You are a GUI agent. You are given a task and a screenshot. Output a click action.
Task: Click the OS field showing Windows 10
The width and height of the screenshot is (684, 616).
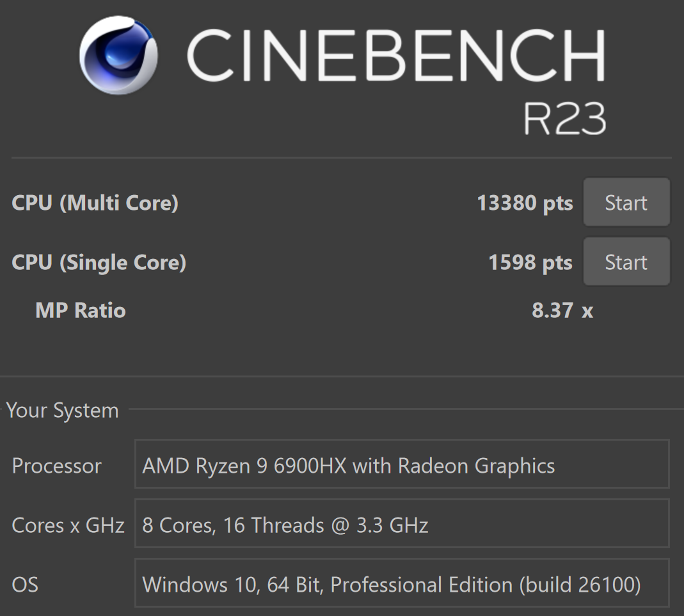point(402,585)
